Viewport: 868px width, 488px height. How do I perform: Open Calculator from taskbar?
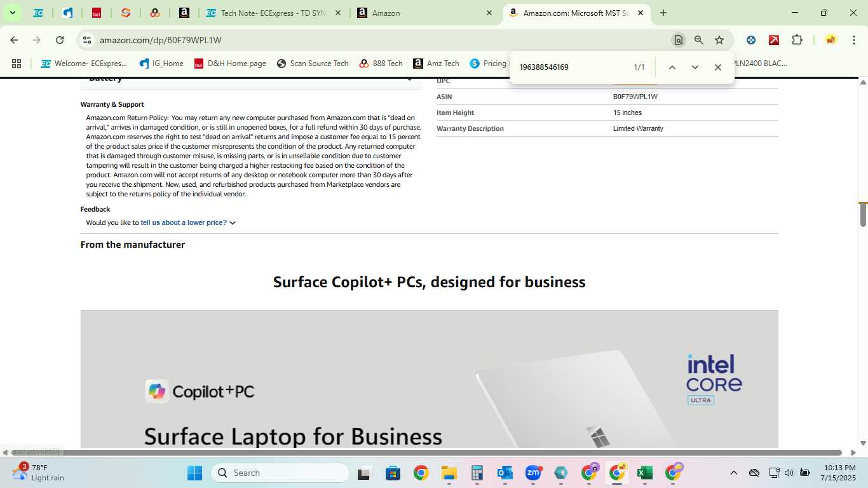(x=477, y=473)
